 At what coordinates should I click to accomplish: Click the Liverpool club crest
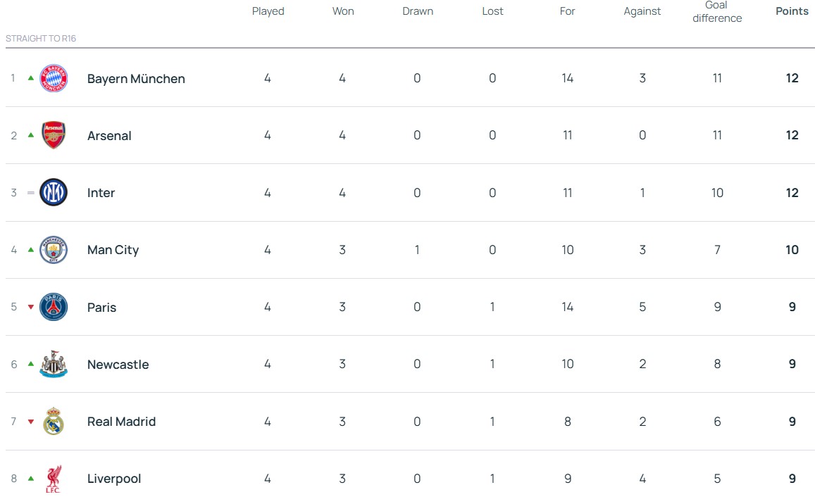click(x=54, y=479)
